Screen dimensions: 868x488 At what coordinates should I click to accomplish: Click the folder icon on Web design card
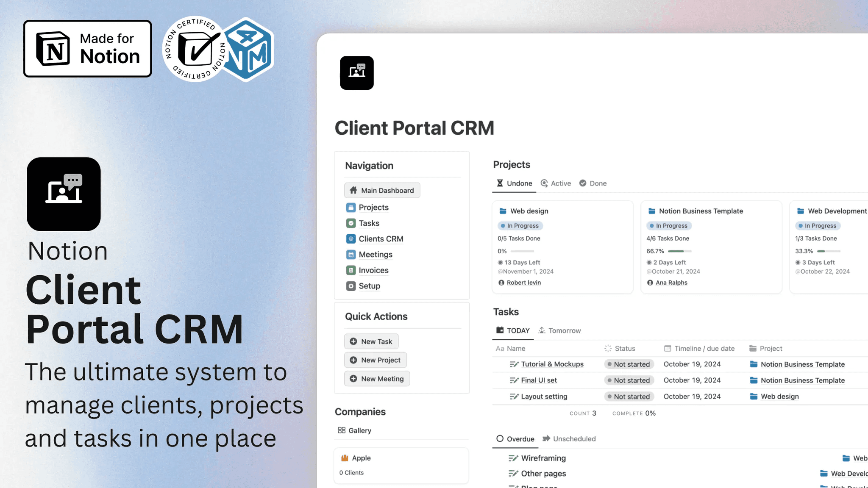503,211
